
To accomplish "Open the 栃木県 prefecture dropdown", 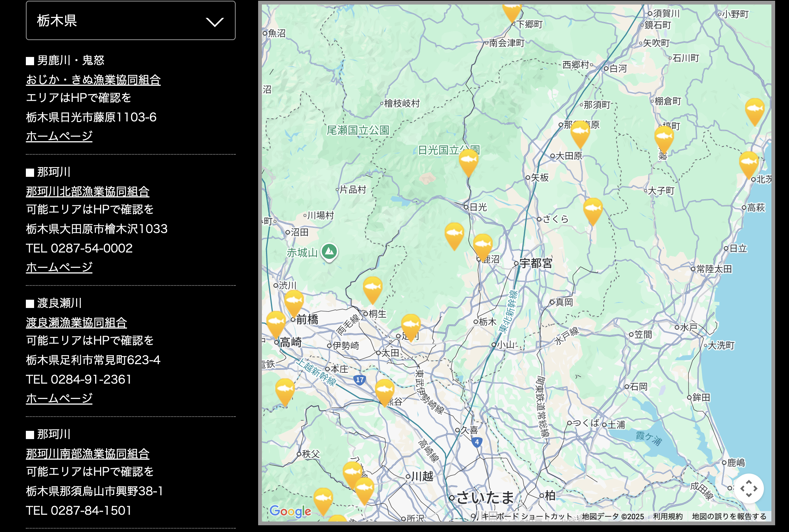I will (130, 21).
